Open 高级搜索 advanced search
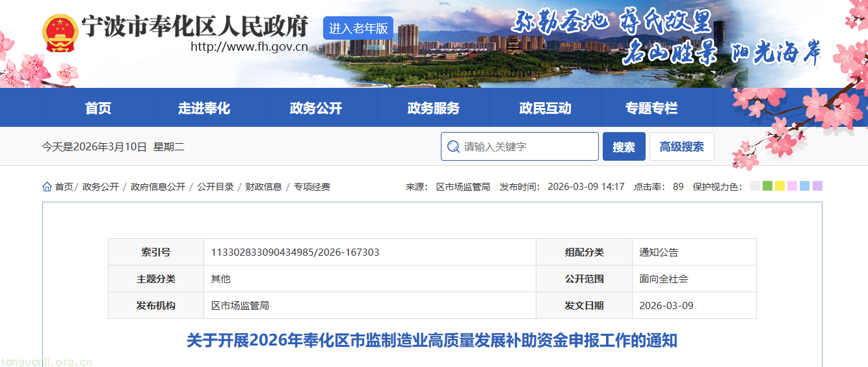The width and height of the screenshot is (868, 367). pyautogui.click(x=681, y=146)
